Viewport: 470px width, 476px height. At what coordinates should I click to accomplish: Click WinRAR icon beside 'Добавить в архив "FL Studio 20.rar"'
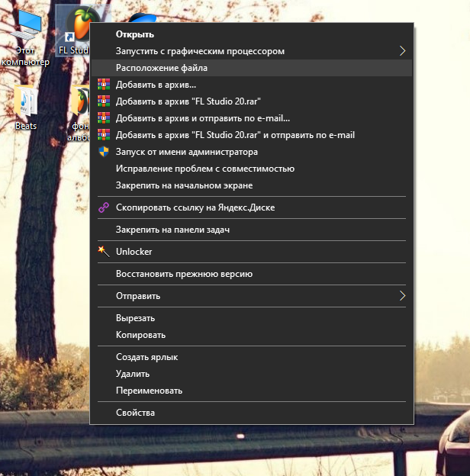[x=104, y=101]
